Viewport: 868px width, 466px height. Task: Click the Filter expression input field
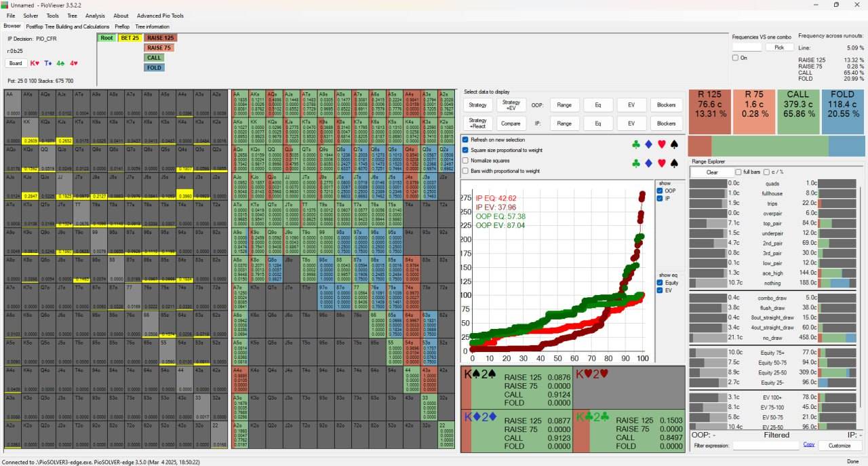pyautogui.click(x=766, y=446)
